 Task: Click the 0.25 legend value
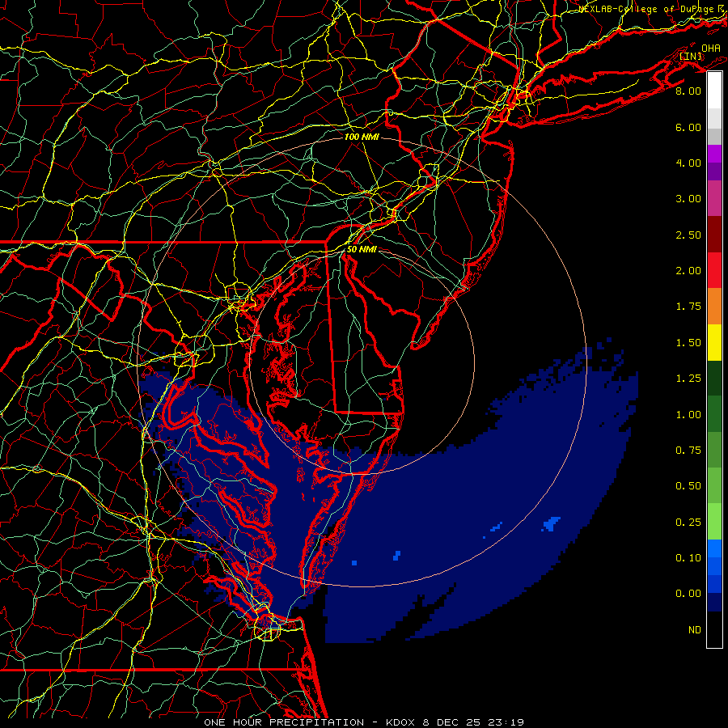coord(688,523)
